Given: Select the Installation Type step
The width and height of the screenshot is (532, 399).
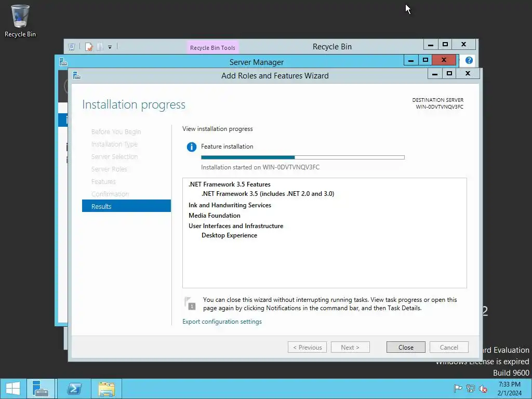Looking at the screenshot, I should 114,144.
